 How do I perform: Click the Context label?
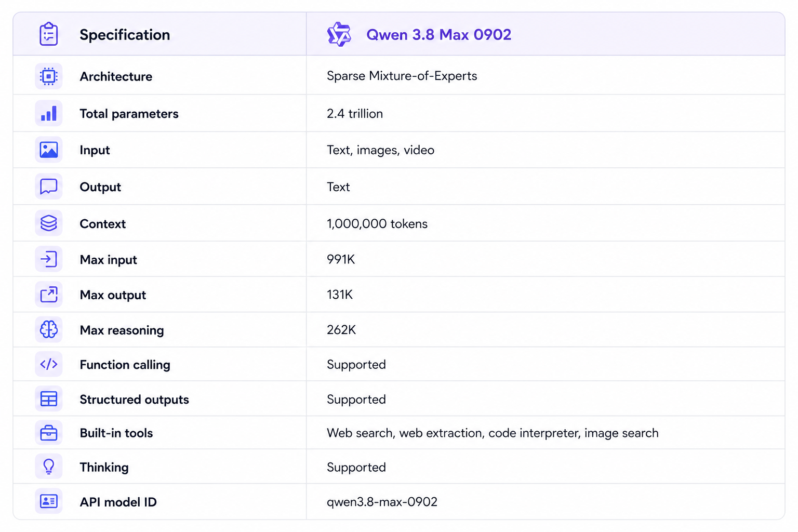[x=102, y=224]
